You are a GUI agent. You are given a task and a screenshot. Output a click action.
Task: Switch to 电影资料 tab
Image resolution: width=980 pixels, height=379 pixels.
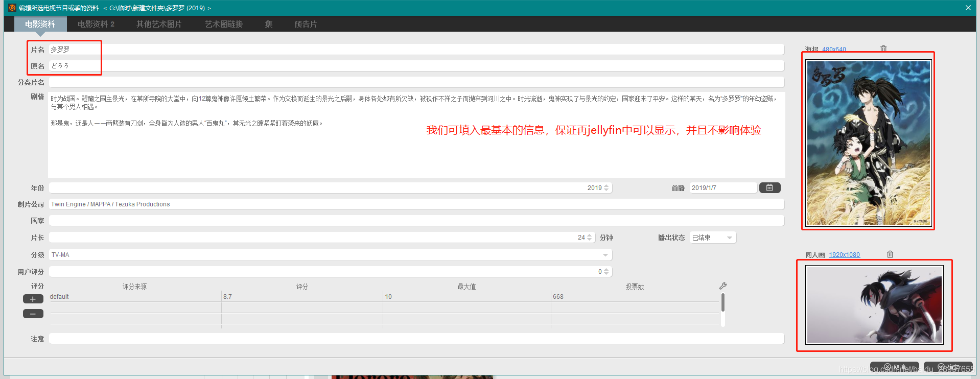point(40,24)
